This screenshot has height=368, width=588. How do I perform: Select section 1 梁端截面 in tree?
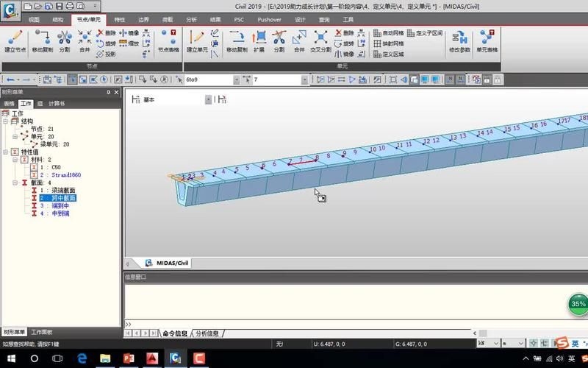(x=58, y=191)
